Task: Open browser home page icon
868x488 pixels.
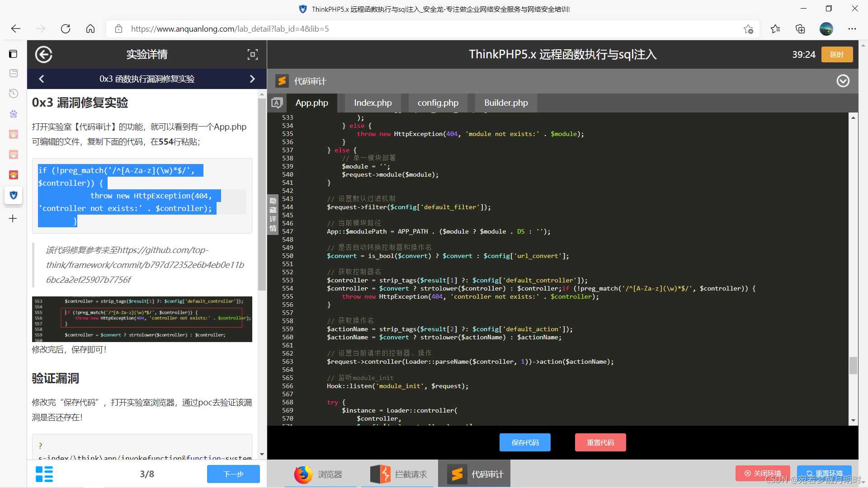Action: click(x=90, y=29)
